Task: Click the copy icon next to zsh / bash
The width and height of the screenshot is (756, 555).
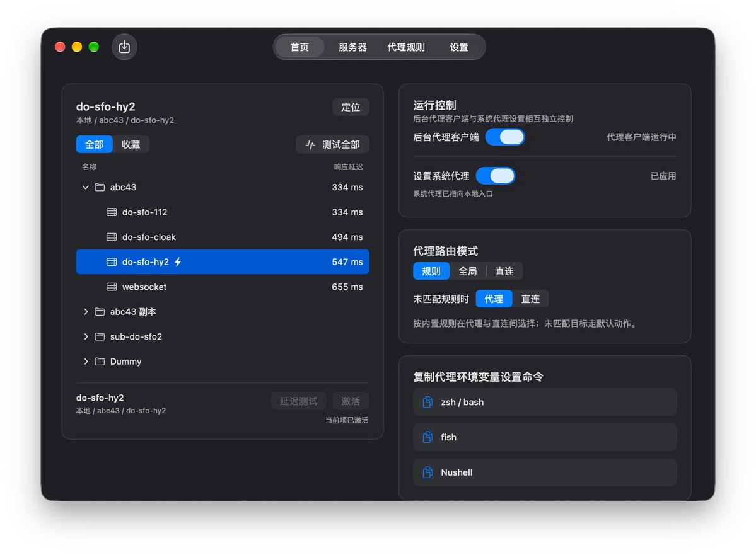Action: coord(427,402)
